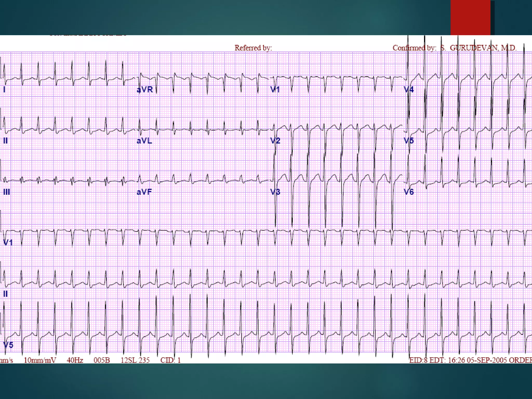This screenshot has width=532, height=399.
Task: Click the V2 lead label
Action: 275,141
